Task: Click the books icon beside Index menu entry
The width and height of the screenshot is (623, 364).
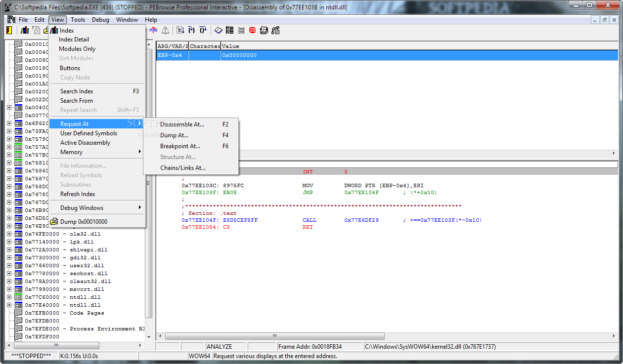Action: point(54,30)
